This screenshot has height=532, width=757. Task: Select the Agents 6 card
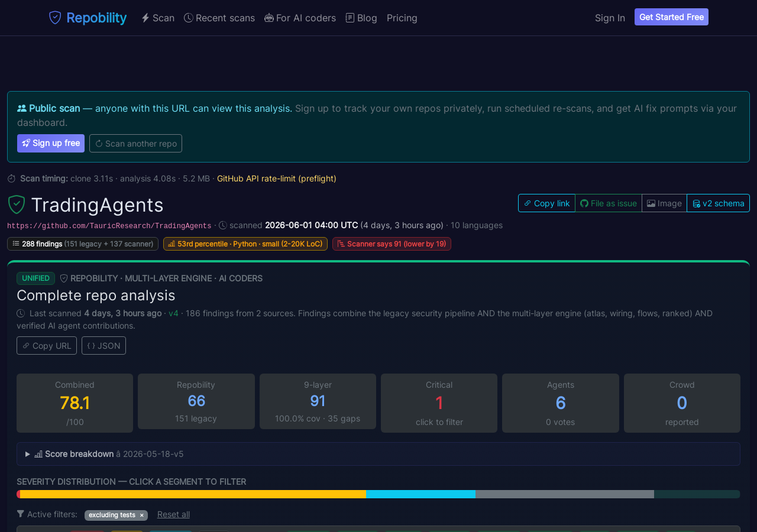(x=561, y=403)
